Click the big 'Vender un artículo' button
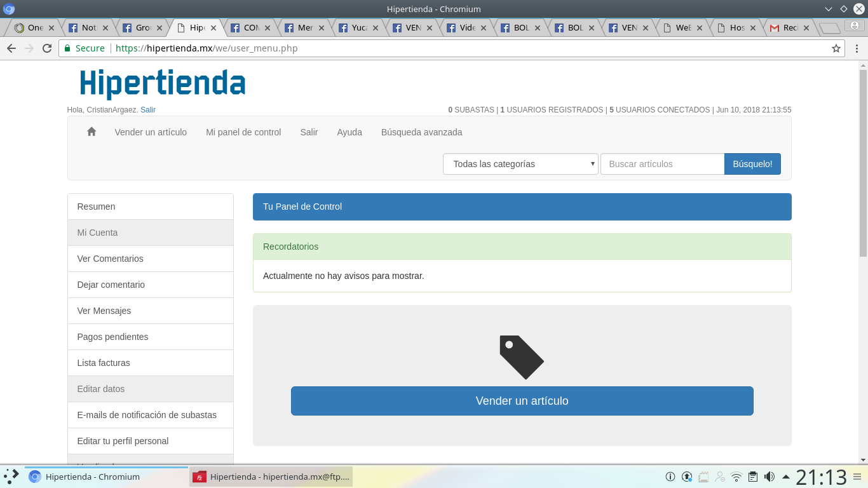The height and width of the screenshot is (488, 868). click(522, 401)
